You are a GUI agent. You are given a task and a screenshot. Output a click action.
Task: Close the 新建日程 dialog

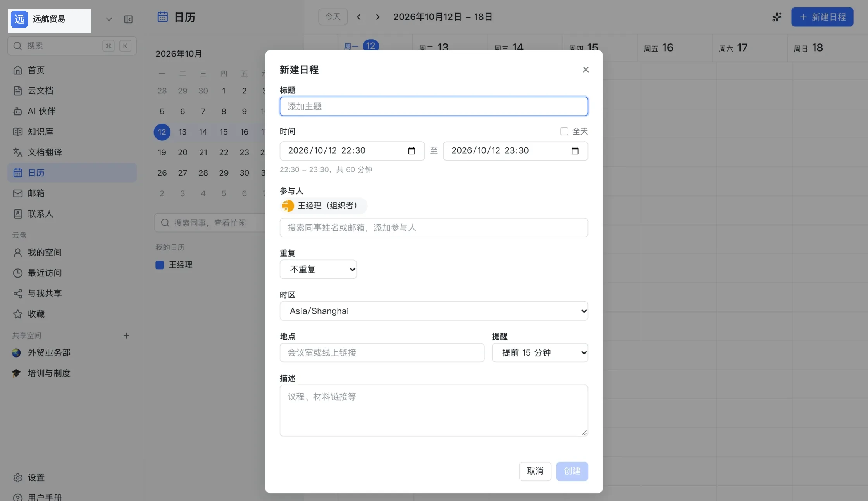(x=586, y=70)
